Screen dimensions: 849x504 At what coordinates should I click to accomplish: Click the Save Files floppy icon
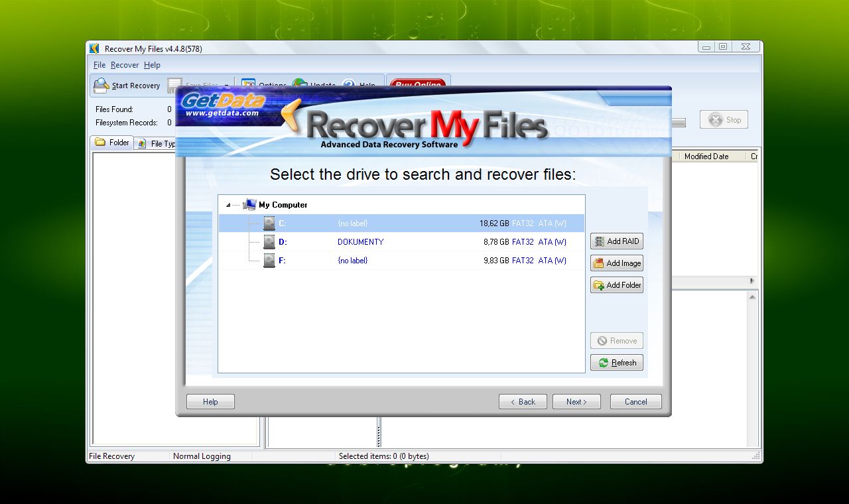[x=174, y=85]
